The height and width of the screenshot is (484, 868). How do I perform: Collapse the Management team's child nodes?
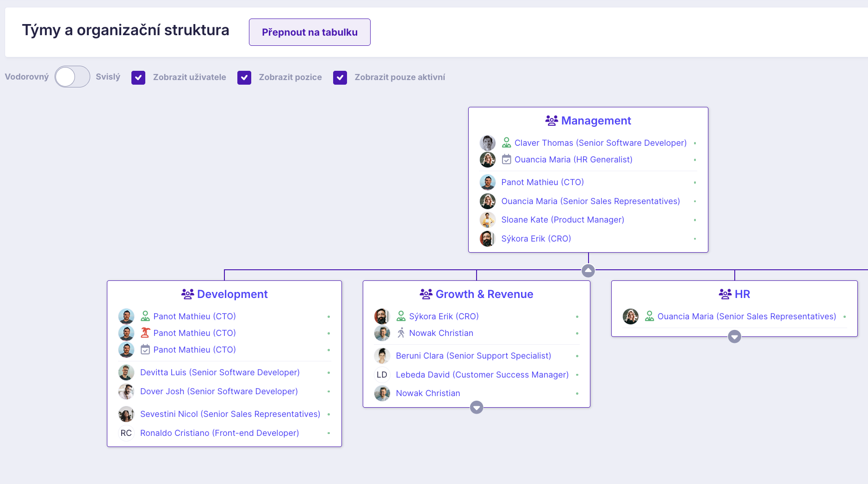(588, 270)
